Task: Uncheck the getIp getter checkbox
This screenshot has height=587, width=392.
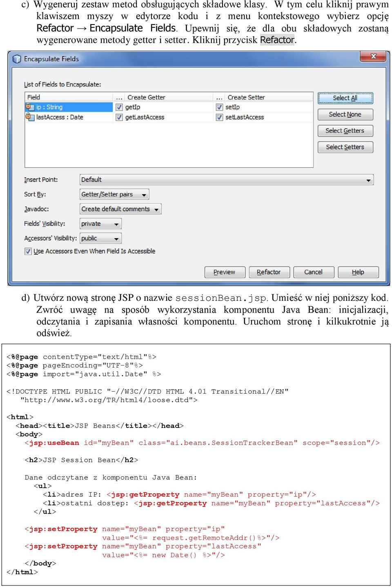Action: [119, 107]
